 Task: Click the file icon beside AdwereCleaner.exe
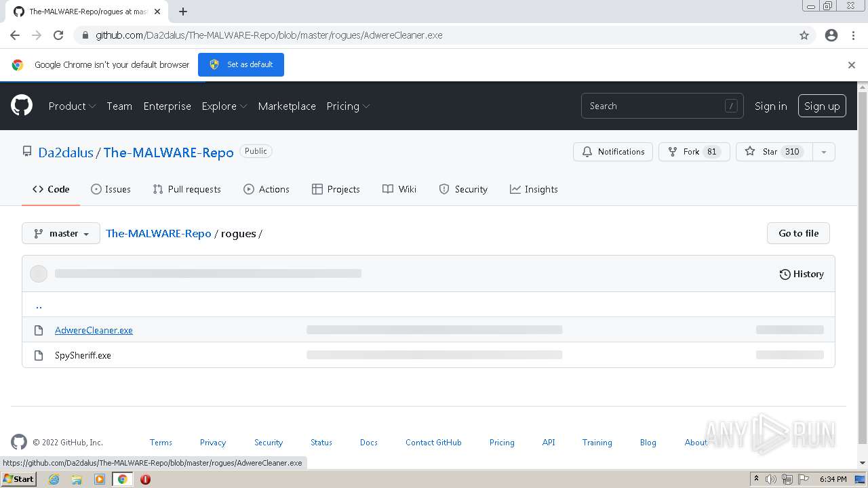click(39, 330)
